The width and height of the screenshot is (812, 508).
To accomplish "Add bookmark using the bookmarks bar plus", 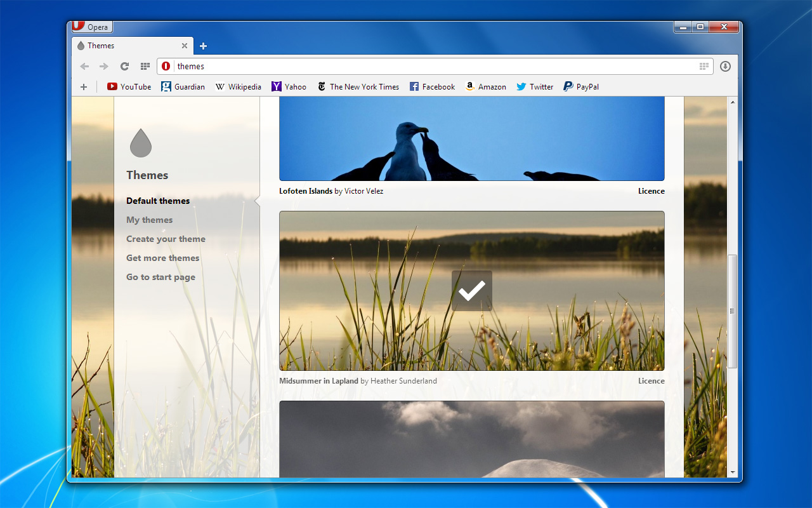I will coord(84,87).
